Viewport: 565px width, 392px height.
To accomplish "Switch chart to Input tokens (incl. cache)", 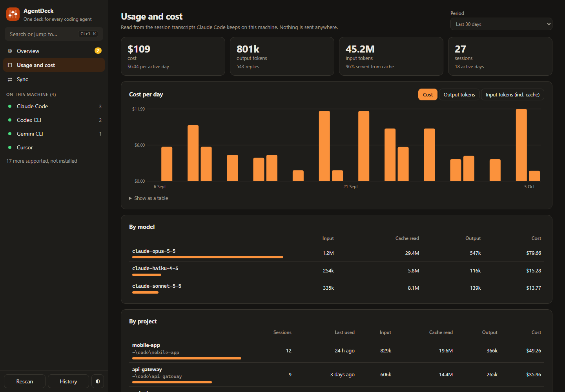I will 512,94.
